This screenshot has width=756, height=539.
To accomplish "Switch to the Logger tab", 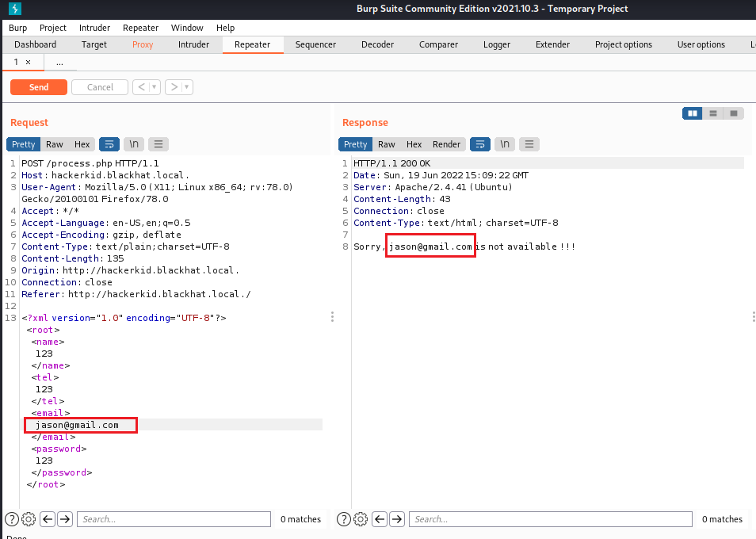I will [497, 45].
